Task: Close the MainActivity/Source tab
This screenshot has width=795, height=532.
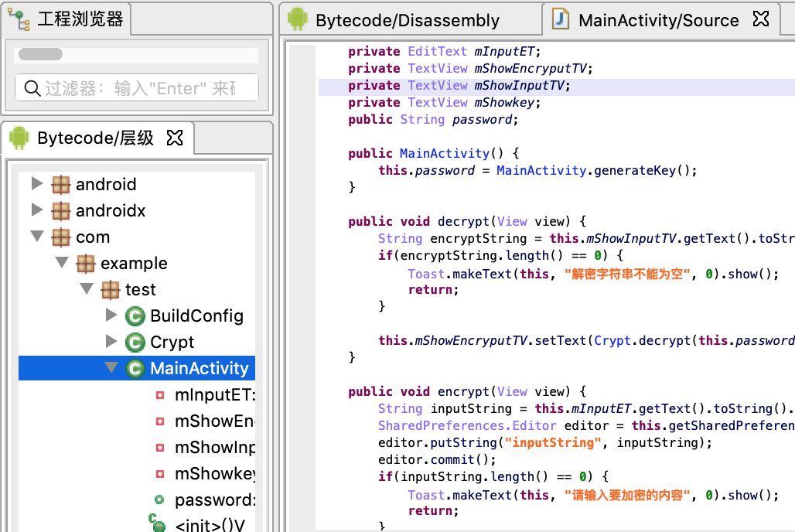Action: tap(761, 19)
